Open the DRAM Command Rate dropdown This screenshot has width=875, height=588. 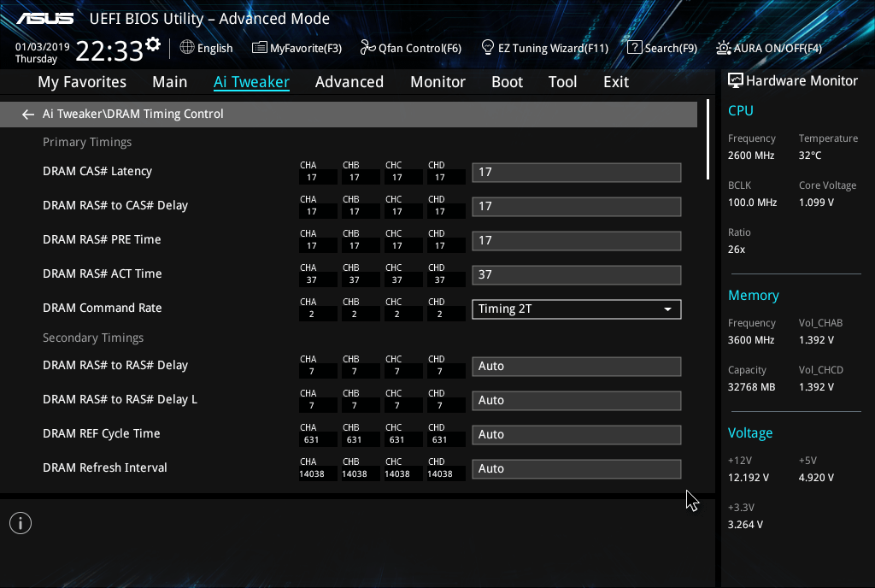(x=577, y=309)
